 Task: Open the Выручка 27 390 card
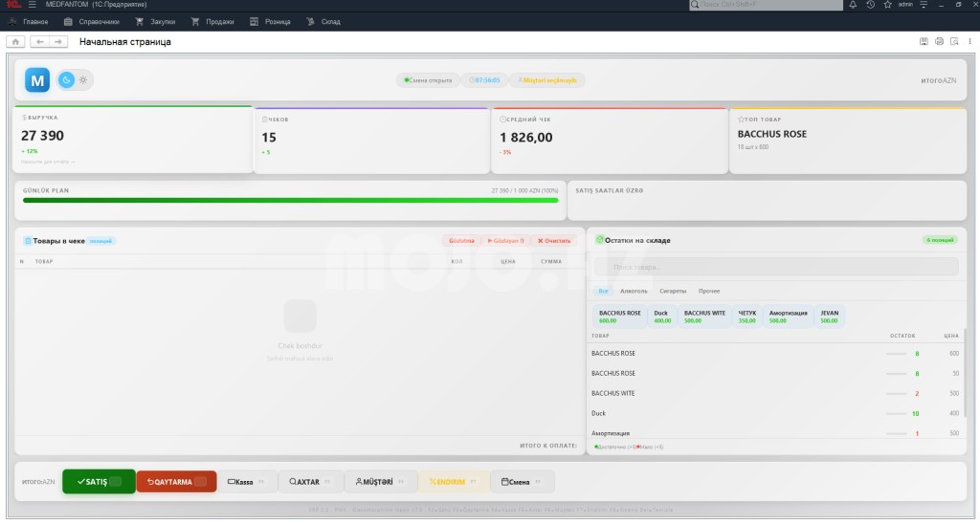pos(133,140)
